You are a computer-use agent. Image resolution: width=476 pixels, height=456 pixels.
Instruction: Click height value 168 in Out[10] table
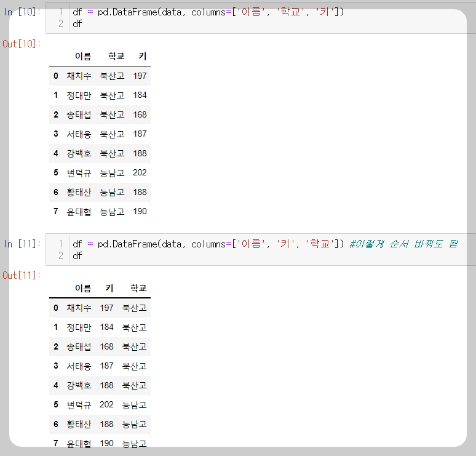[x=140, y=115]
